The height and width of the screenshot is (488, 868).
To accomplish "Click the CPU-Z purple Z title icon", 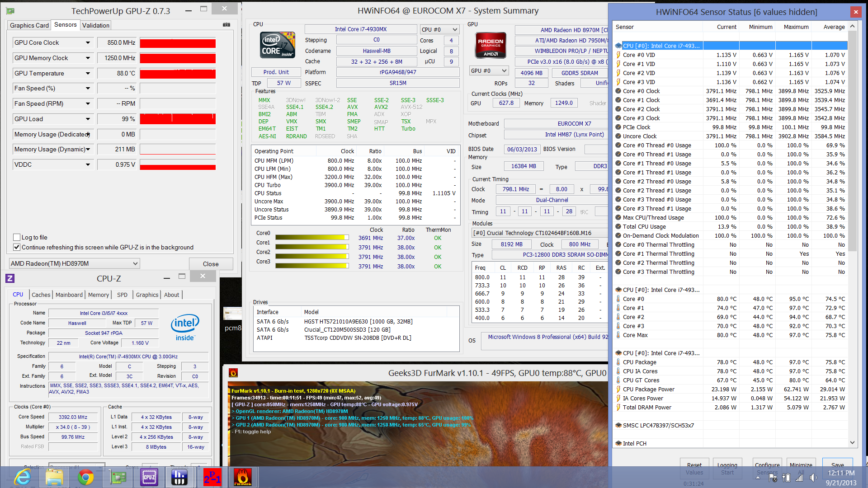I will (x=10, y=279).
